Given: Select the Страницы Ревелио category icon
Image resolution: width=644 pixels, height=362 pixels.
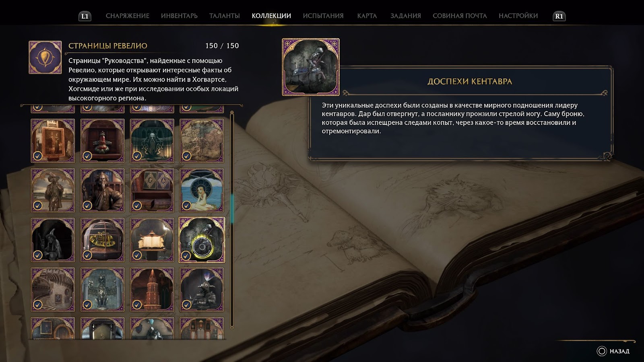Looking at the screenshot, I should pos(45,57).
